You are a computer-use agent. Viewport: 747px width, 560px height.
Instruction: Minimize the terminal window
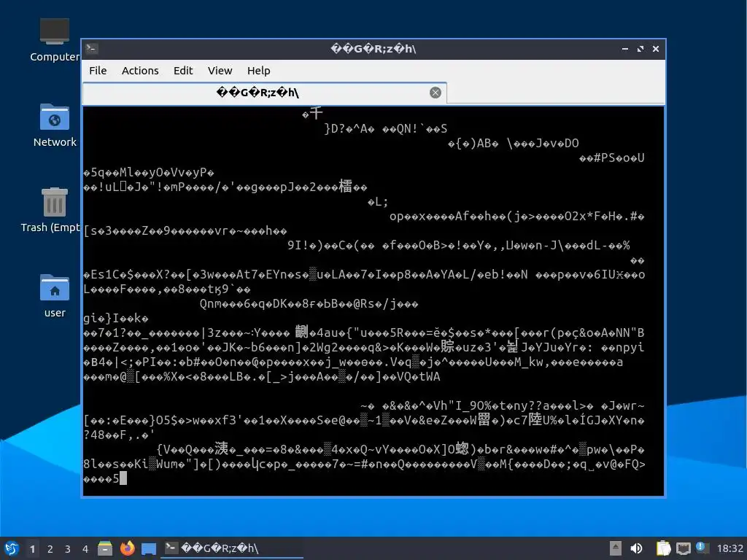pyautogui.click(x=624, y=49)
